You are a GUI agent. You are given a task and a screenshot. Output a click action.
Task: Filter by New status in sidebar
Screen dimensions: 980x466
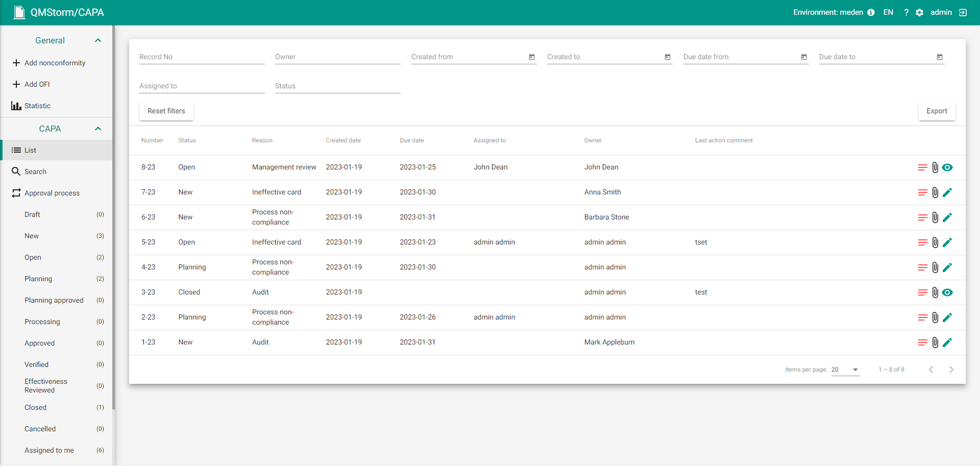56,236
